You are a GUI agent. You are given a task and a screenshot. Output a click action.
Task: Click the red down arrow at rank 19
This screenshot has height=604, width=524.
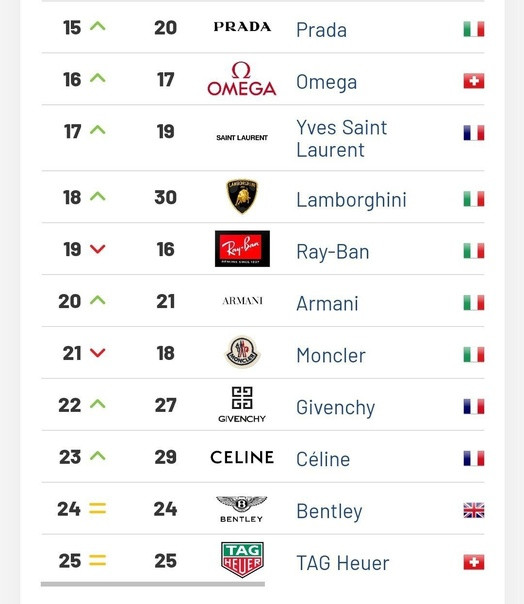pyautogui.click(x=97, y=249)
